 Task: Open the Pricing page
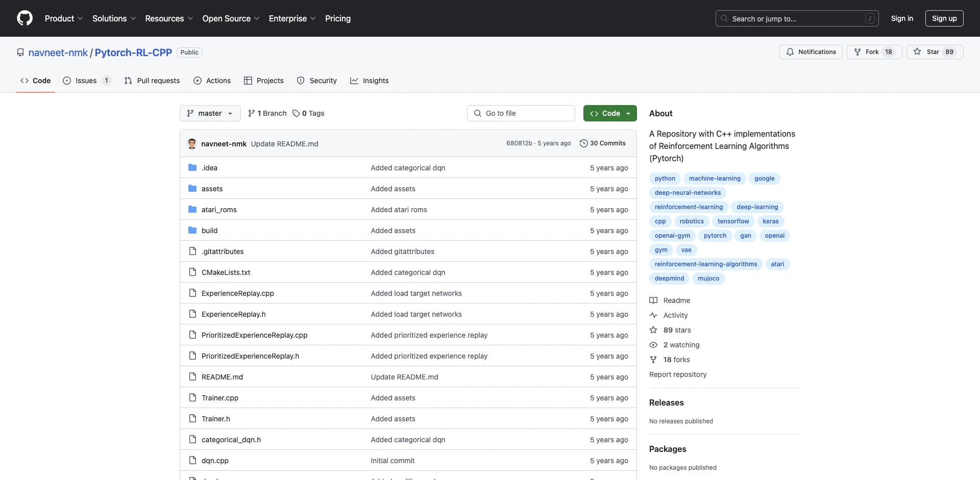(338, 18)
